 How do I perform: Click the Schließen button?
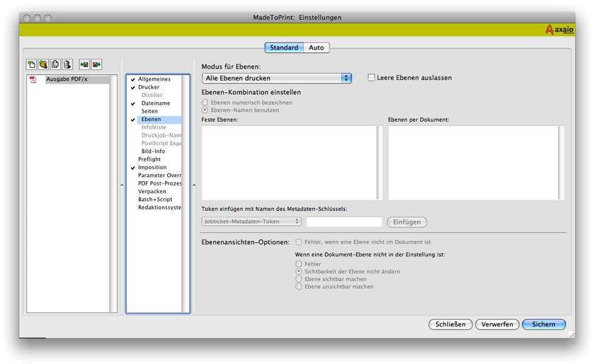(x=450, y=324)
